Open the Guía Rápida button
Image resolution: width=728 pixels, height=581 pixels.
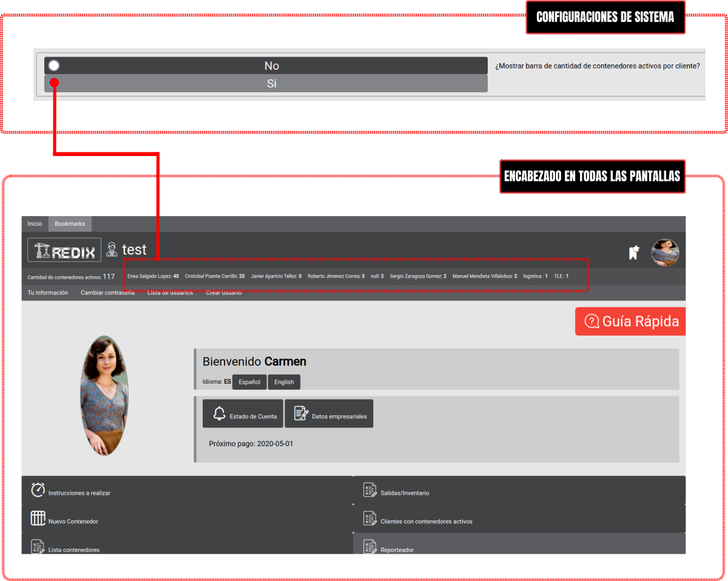631,321
